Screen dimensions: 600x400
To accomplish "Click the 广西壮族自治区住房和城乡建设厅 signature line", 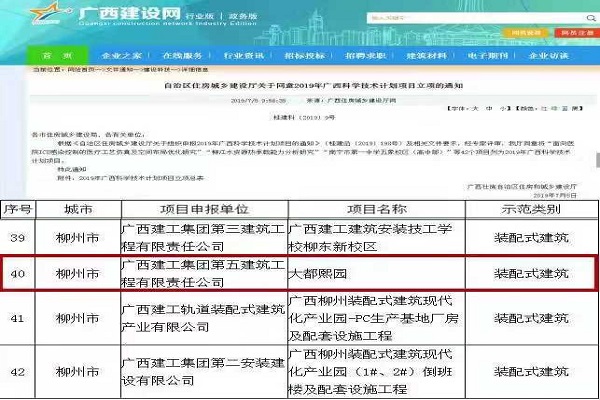I will pyautogui.click(x=522, y=186).
